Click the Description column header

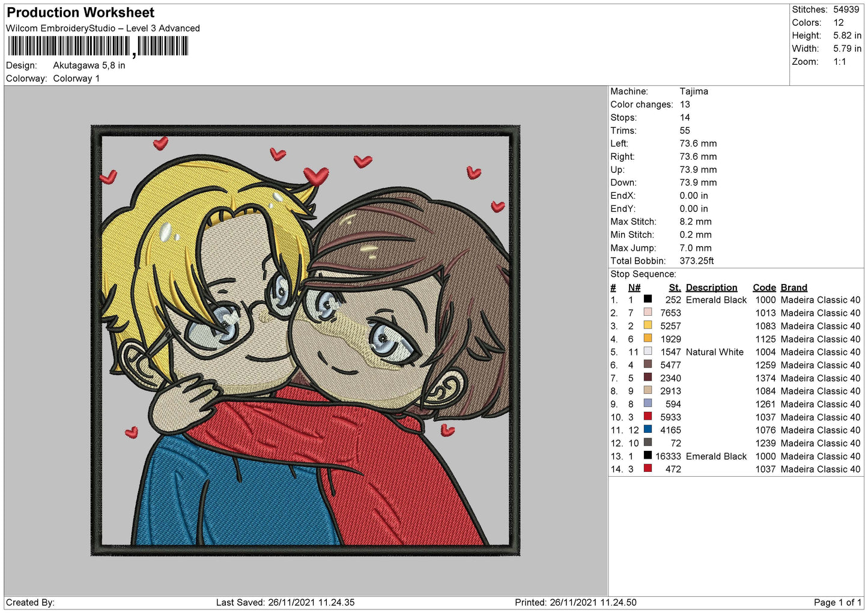711,288
